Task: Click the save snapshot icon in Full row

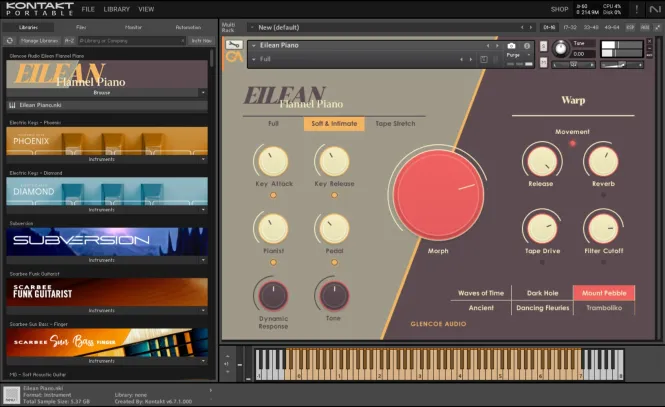Action: [x=483, y=59]
